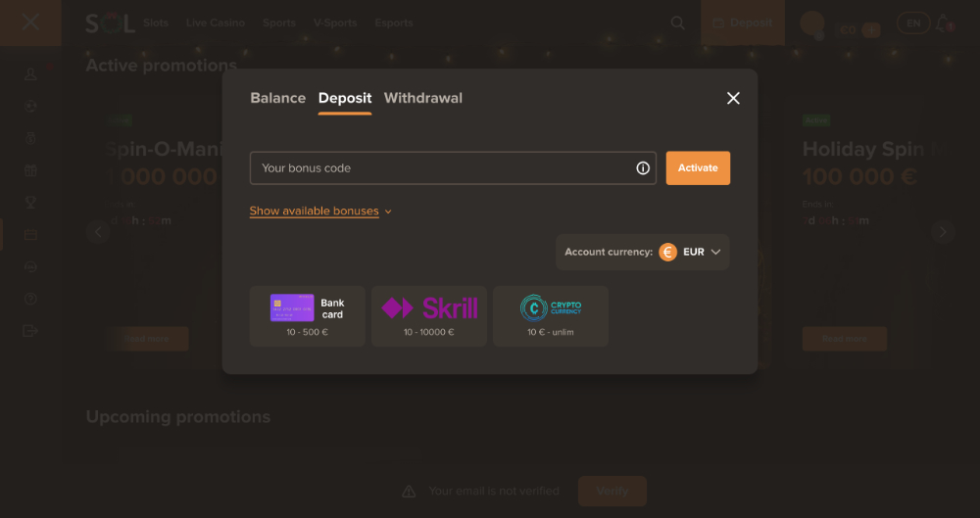This screenshot has width=980, height=518.
Task: Click the trophy icon in the sidebar
Action: (30, 203)
